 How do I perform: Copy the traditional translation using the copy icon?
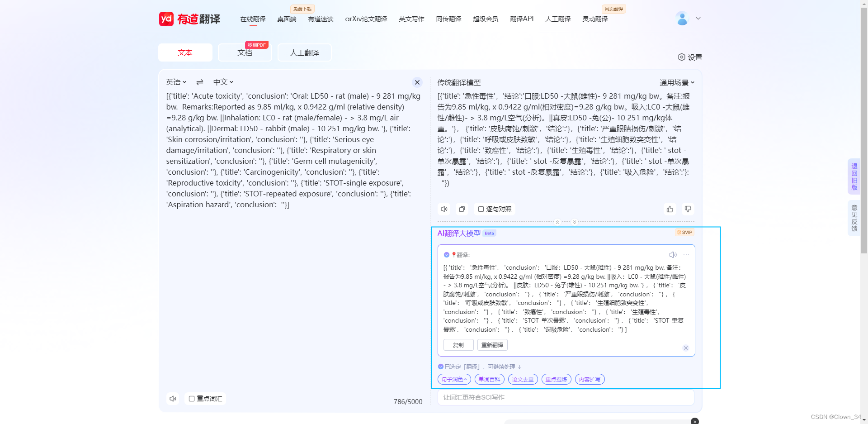(462, 209)
